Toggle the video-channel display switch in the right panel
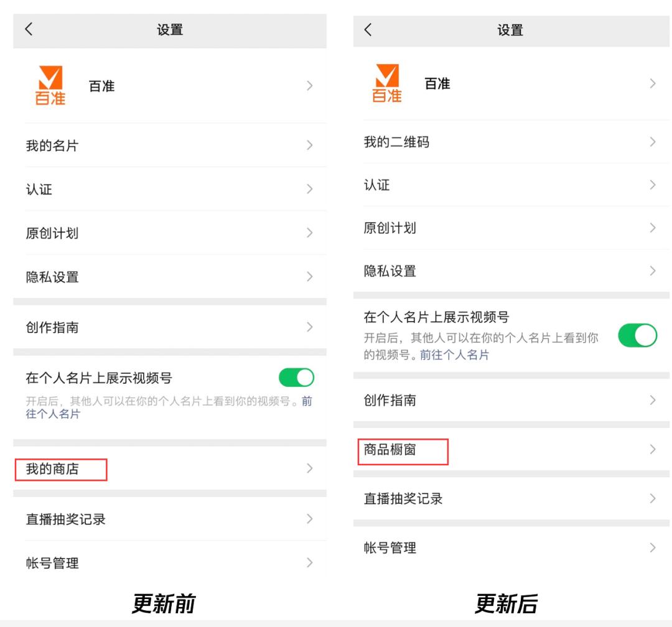Screen dimensions: 672x627 (637, 336)
